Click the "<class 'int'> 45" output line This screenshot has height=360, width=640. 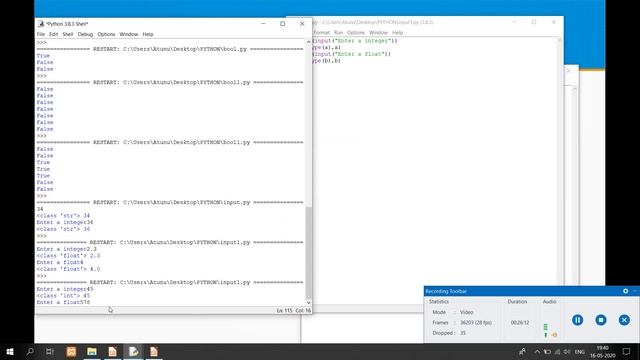pyautogui.click(x=63, y=296)
